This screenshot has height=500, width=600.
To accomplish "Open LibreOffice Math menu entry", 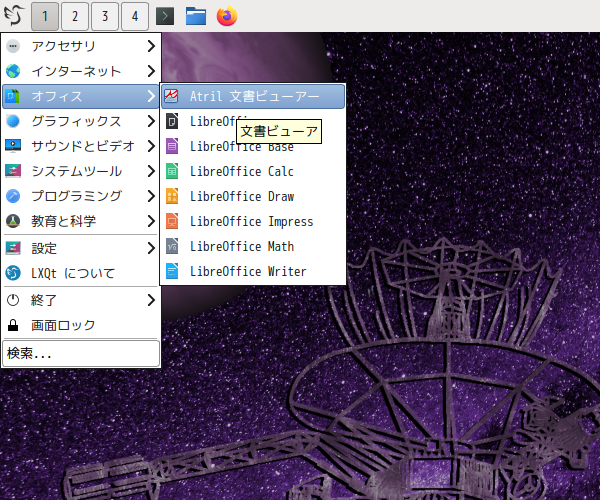I will point(253,246).
